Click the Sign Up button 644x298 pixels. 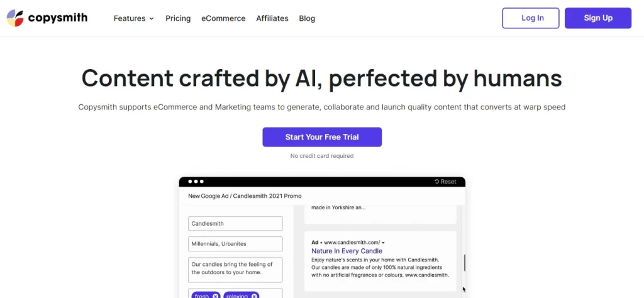tap(598, 18)
